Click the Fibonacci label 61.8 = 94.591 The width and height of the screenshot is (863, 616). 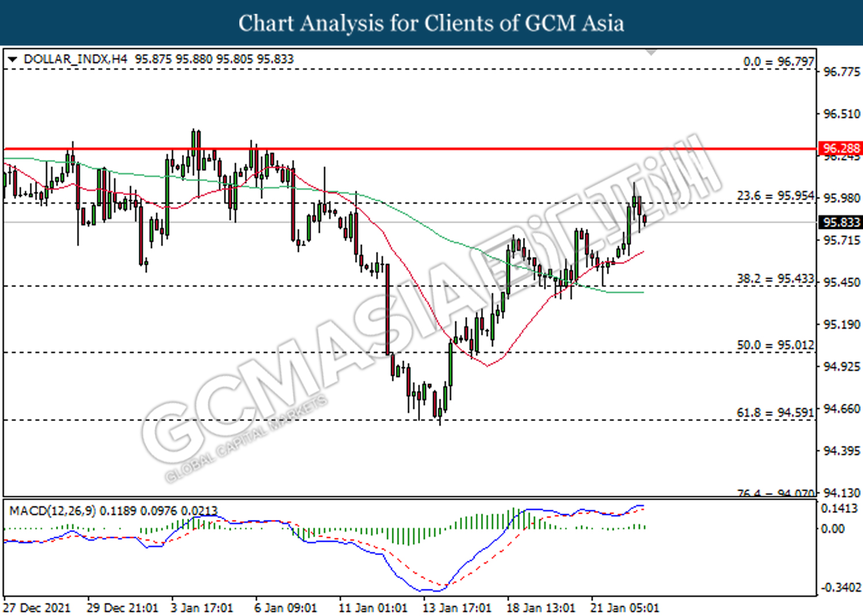(776, 413)
